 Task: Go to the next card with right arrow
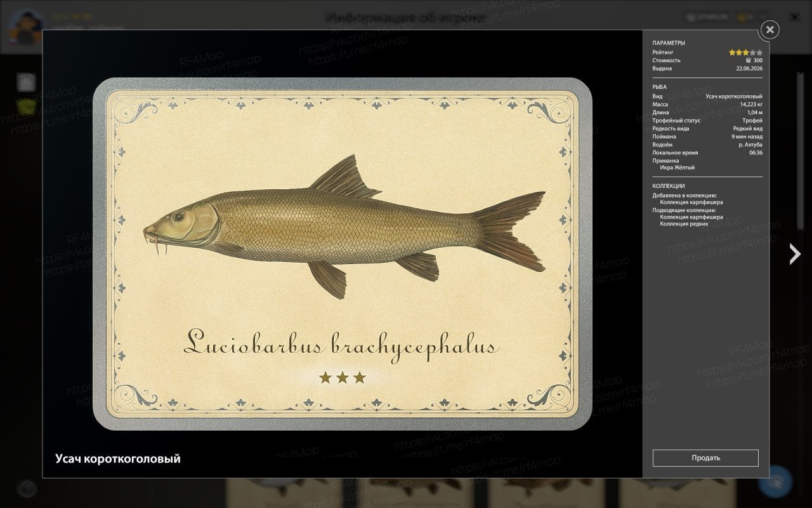(794, 253)
